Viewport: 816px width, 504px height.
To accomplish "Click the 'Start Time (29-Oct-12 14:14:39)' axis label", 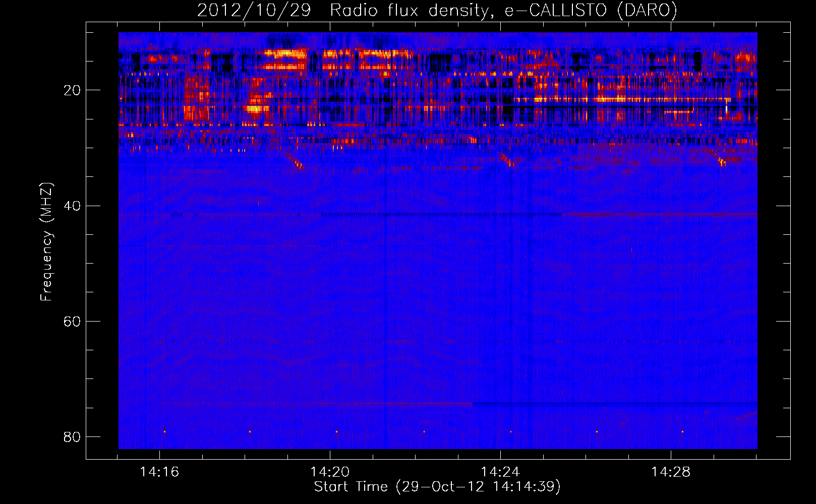I will [x=437, y=487].
